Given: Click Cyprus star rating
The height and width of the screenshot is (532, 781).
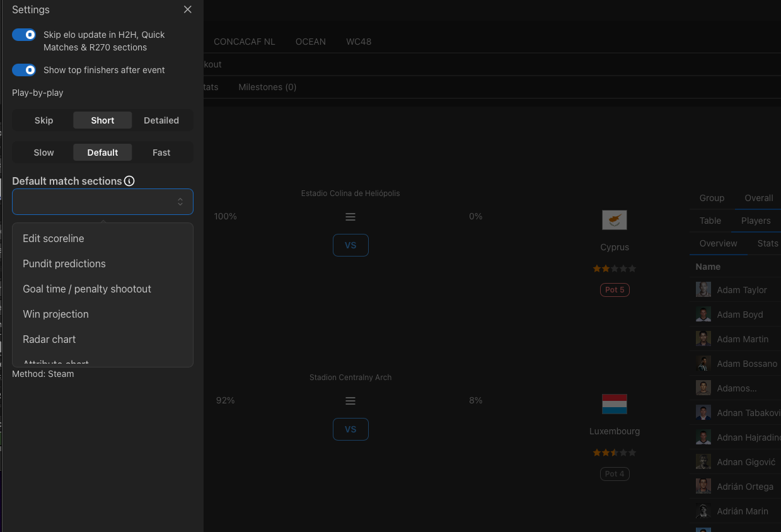Looking at the screenshot, I should pos(615,269).
